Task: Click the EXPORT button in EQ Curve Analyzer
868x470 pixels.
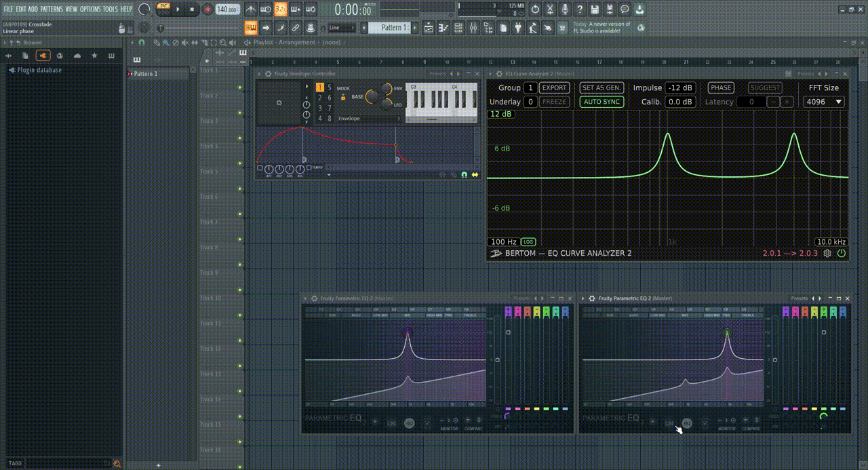Action: 553,87
